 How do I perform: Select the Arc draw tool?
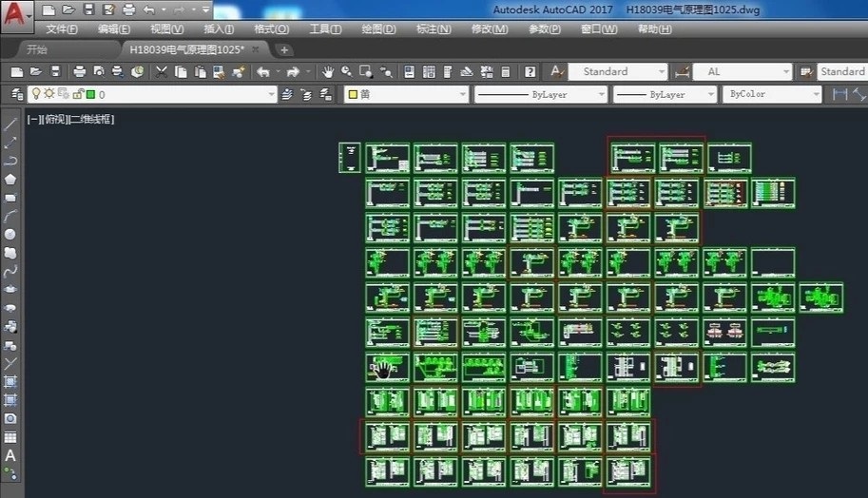click(10, 216)
